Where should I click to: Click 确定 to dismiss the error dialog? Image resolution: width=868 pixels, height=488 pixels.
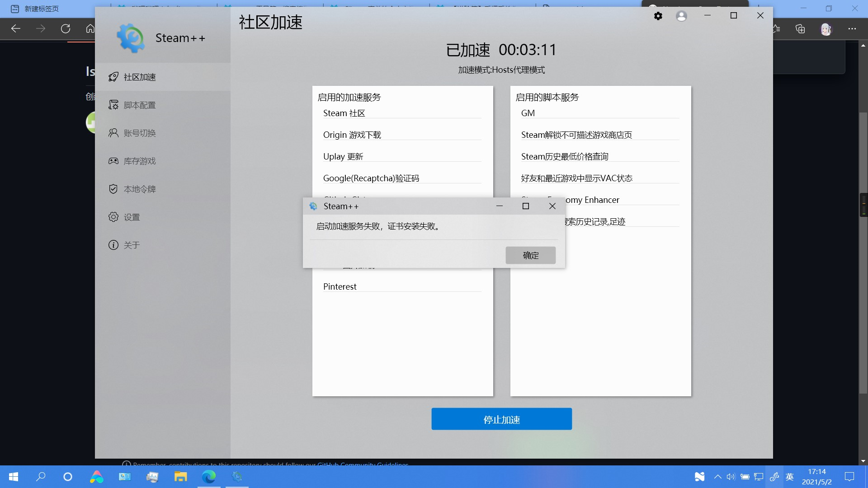tap(530, 255)
